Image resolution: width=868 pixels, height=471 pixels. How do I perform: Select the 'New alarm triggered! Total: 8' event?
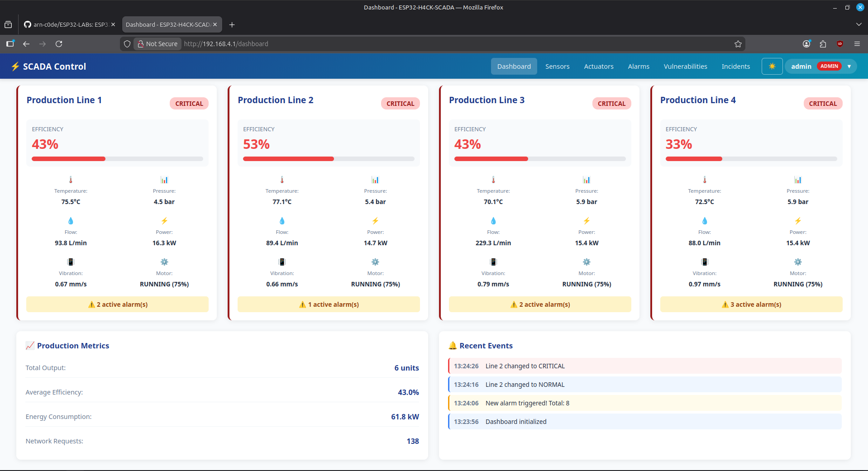tap(645, 403)
